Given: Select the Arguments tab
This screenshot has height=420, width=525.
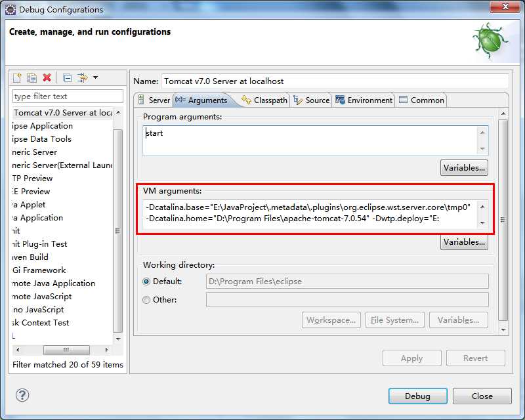Looking at the screenshot, I should coord(201,100).
